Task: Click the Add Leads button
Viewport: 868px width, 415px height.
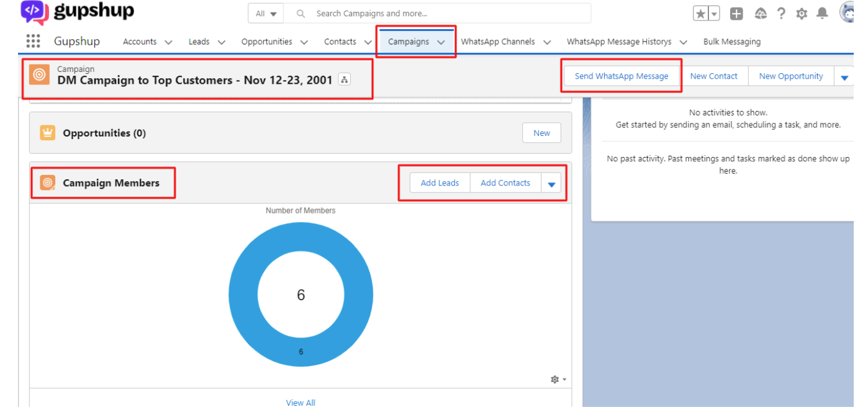Action: [x=440, y=183]
